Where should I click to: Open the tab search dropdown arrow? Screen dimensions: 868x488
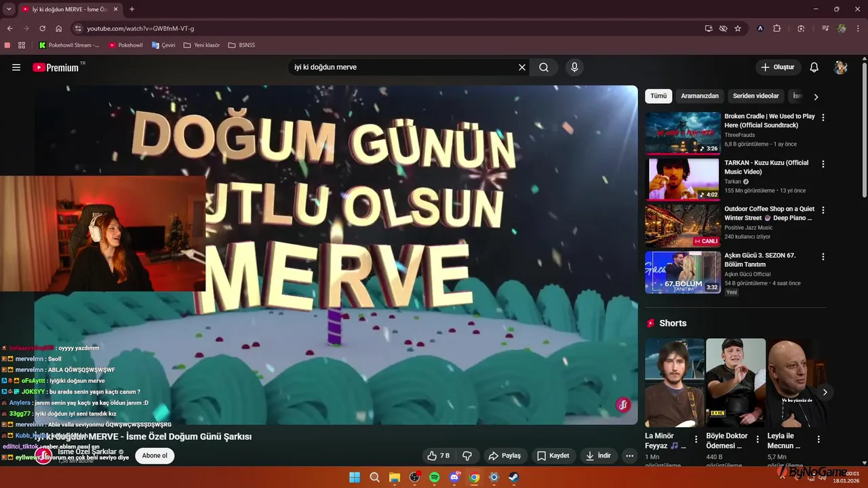[x=9, y=9]
